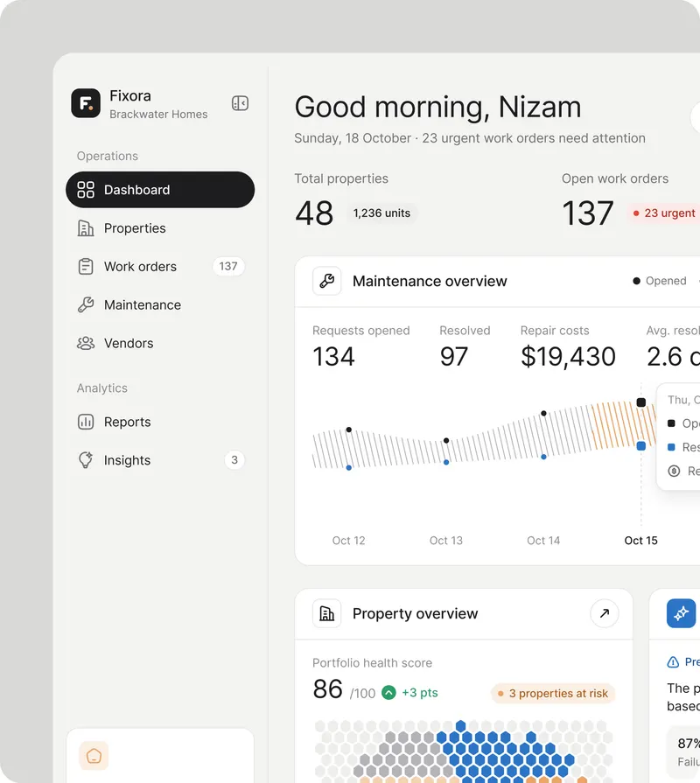
Task: Click the 137 badge beside Work orders
Action: click(x=228, y=267)
